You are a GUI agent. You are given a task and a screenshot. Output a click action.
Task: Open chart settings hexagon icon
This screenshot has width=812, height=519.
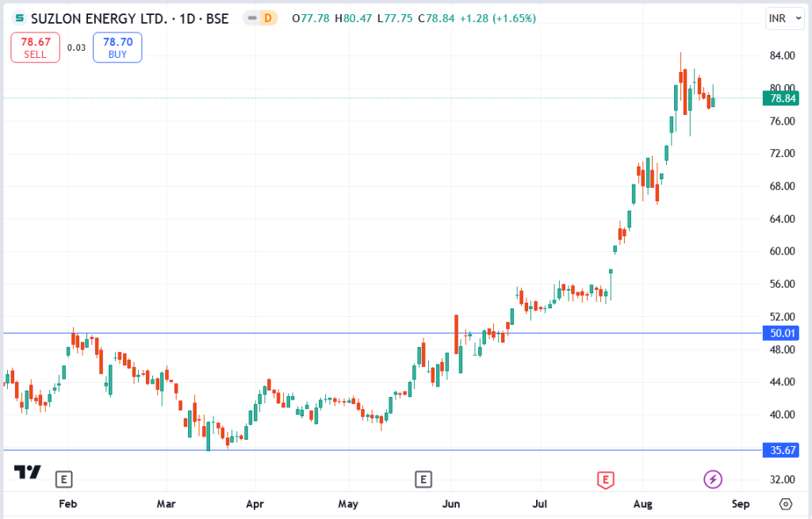point(786,503)
